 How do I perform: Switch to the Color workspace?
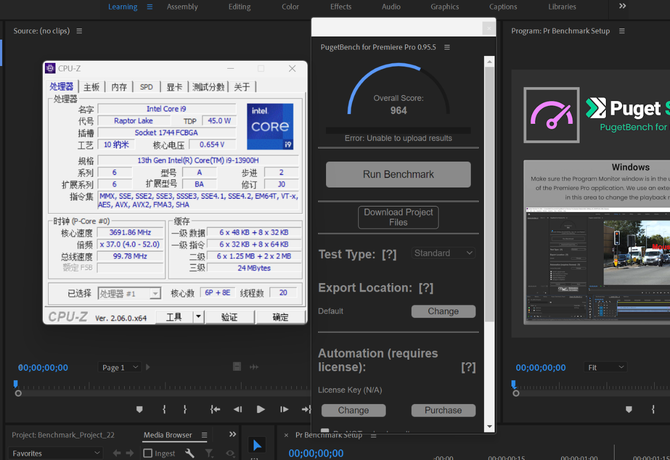tap(290, 7)
